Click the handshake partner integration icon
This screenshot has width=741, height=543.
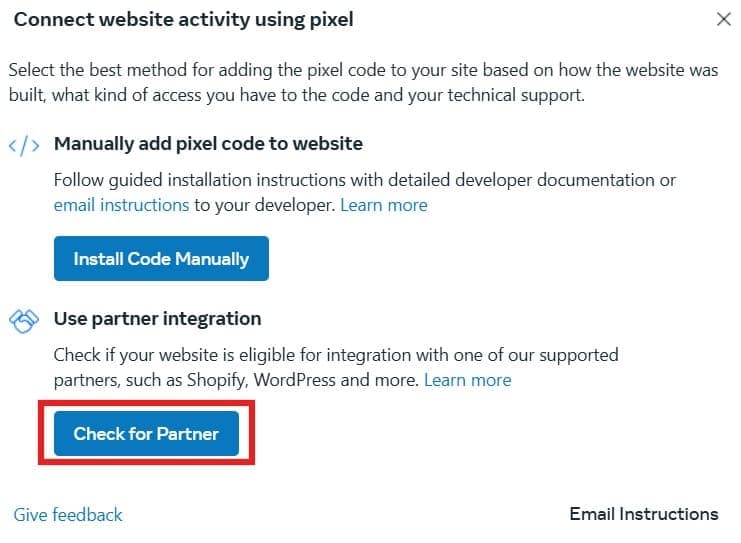pos(24,320)
